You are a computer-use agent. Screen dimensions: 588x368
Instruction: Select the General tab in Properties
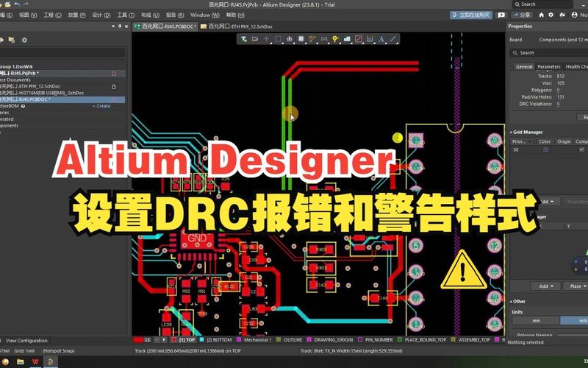(x=524, y=66)
